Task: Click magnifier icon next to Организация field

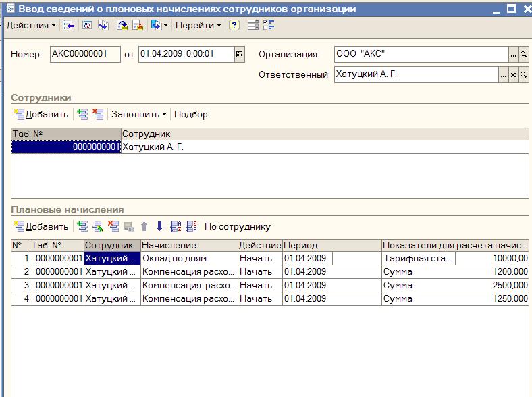Action: coord(523,55)
